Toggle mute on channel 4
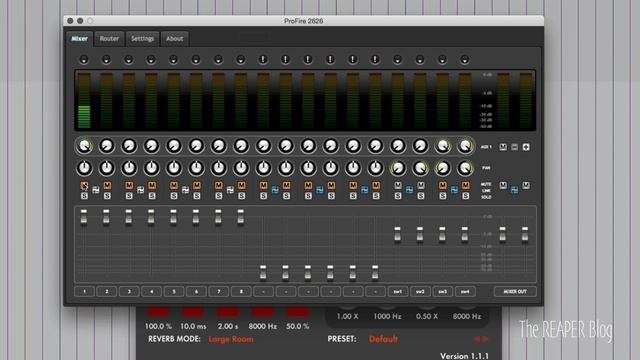640x360 pixels. point(152,186)
